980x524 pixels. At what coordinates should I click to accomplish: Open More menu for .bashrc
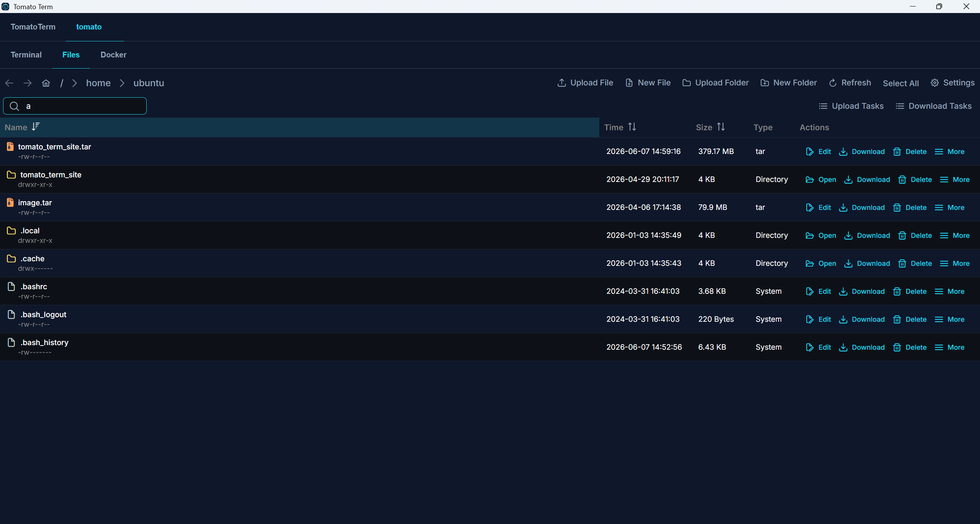click(949, 291)
